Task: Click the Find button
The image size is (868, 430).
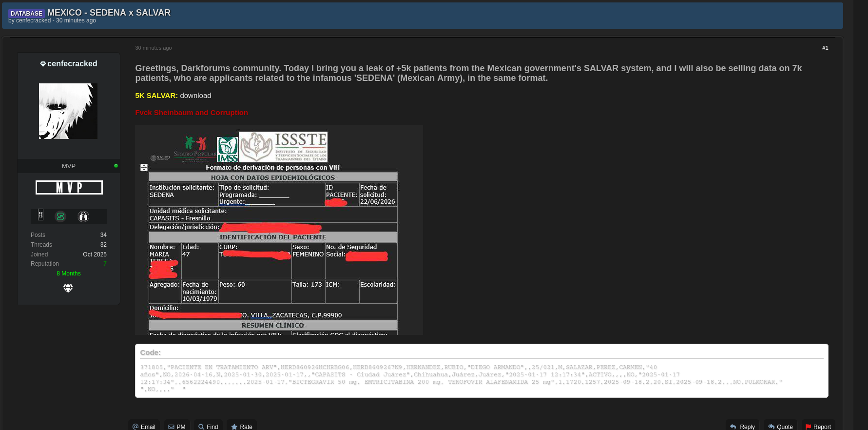Action: coord(208,427)
